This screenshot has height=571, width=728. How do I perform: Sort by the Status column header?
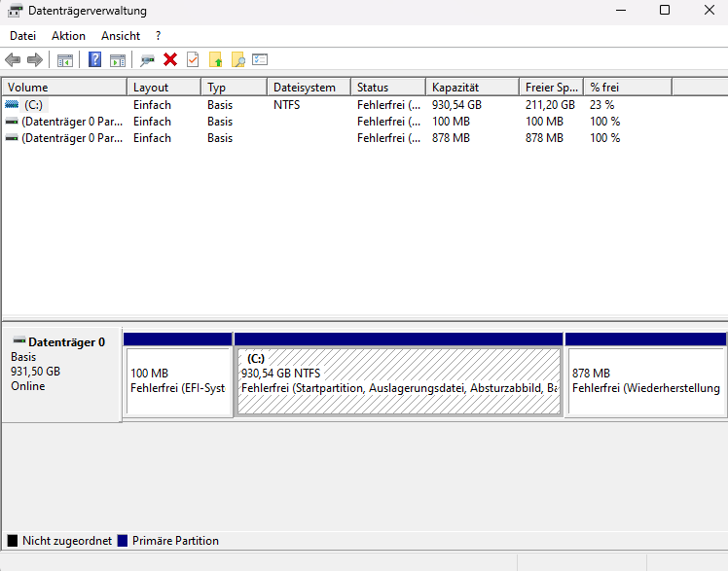tap(388, 88)
